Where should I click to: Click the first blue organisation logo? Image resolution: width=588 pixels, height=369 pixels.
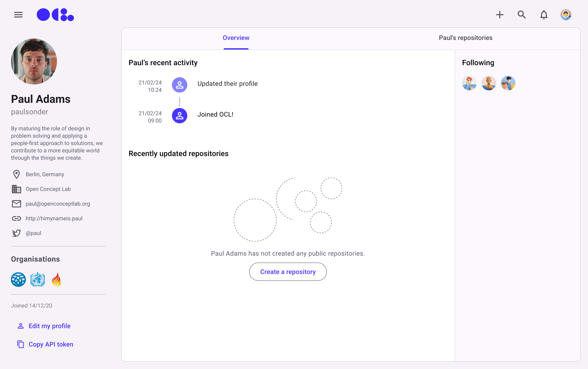(x=18, y=280)
